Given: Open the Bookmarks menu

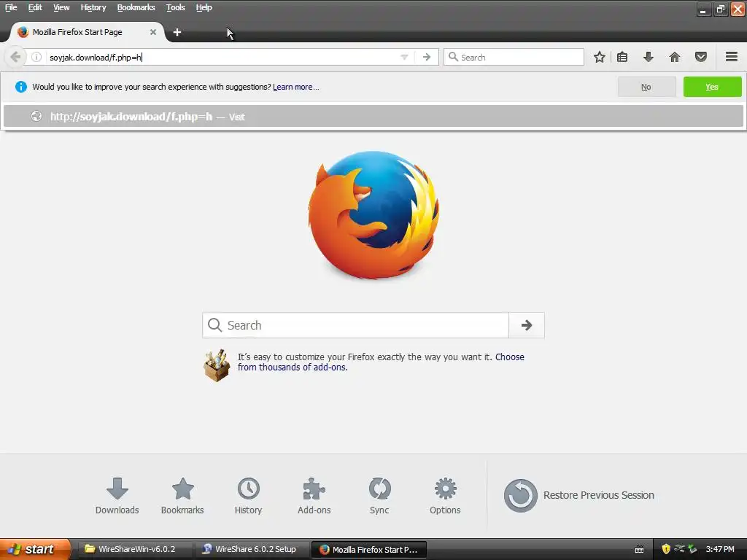Looking at the screenshot, I should 136,7.
